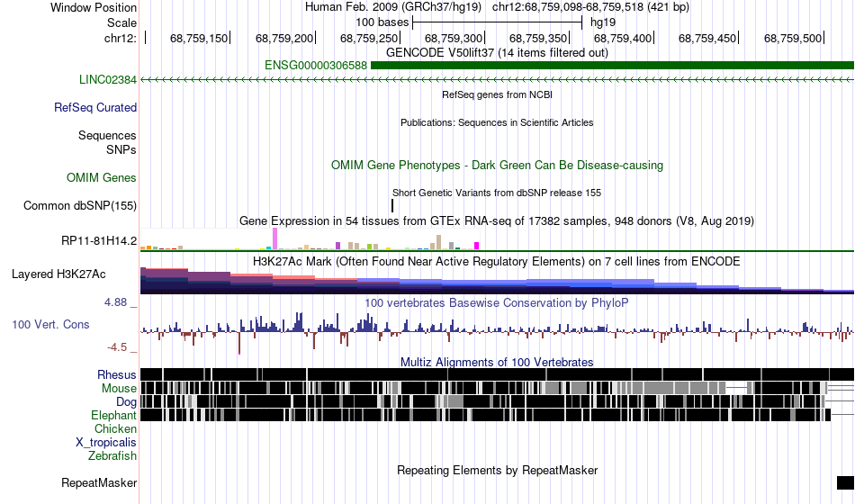The height and width of the screenshot is (504, 855).
Task: Click the X_tropicalis alignment row label
Action: [x=106, y=443]
